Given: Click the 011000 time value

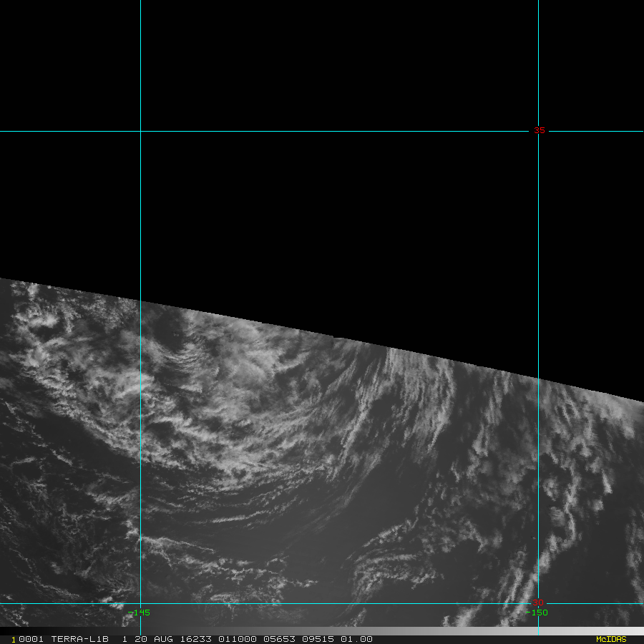Looking at the screenshot, I should 235,639.
